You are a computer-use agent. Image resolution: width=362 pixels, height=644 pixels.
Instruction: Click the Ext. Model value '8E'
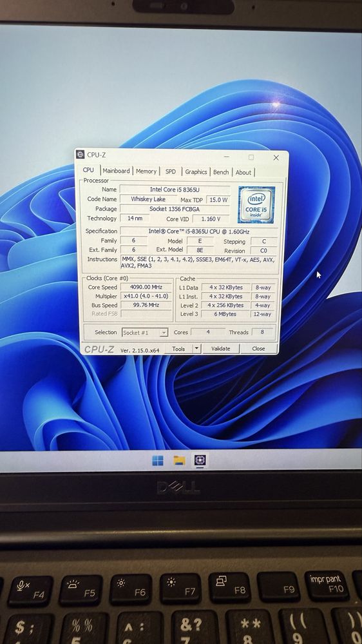point(200,250)
